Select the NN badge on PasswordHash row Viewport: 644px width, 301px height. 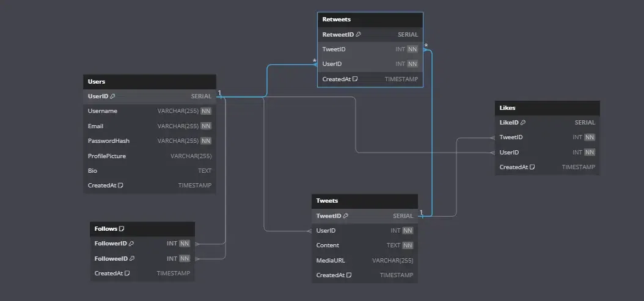[x=206, y=141]
